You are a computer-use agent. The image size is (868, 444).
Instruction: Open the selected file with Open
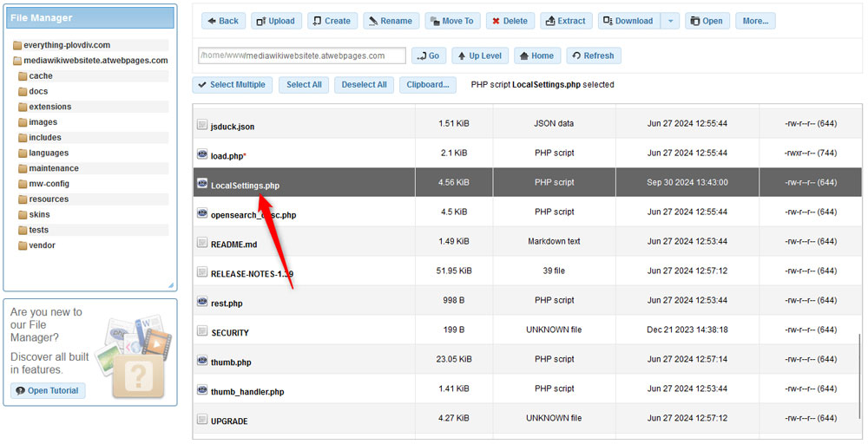click(707, 21)
